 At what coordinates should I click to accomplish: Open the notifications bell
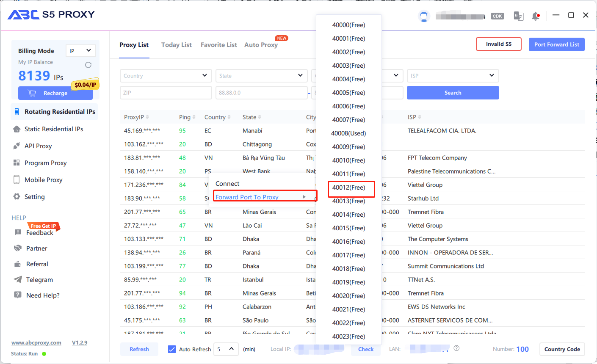click(x=536, y=16)
